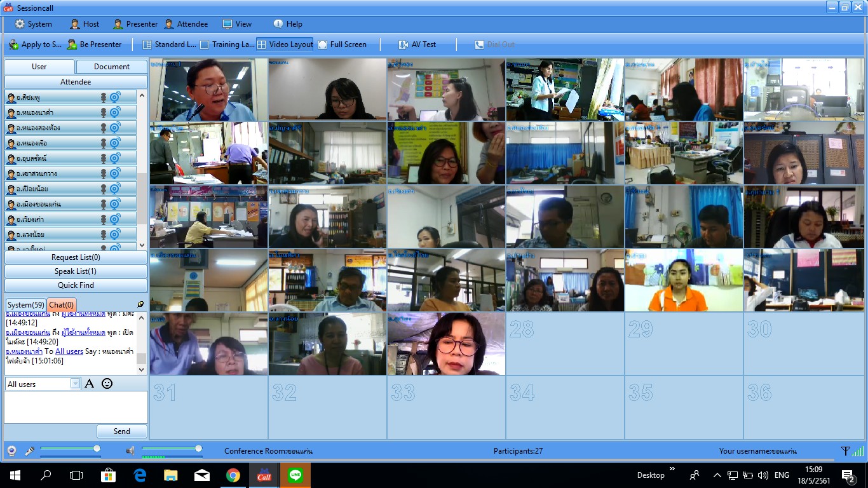Click microphone icon for อ.เวียงเก่า
The width and height of the screenshot is (868, 488).
click(103, 219)
